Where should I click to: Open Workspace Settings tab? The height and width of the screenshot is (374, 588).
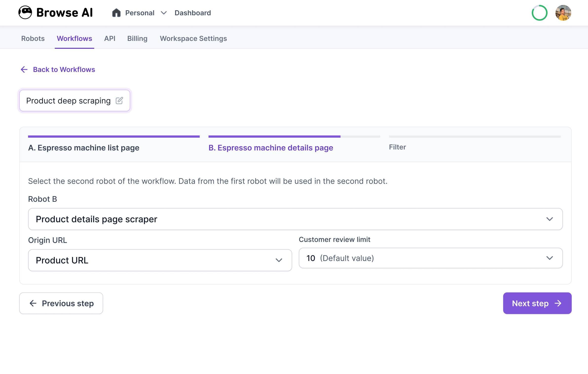click(x=193, y=38)
